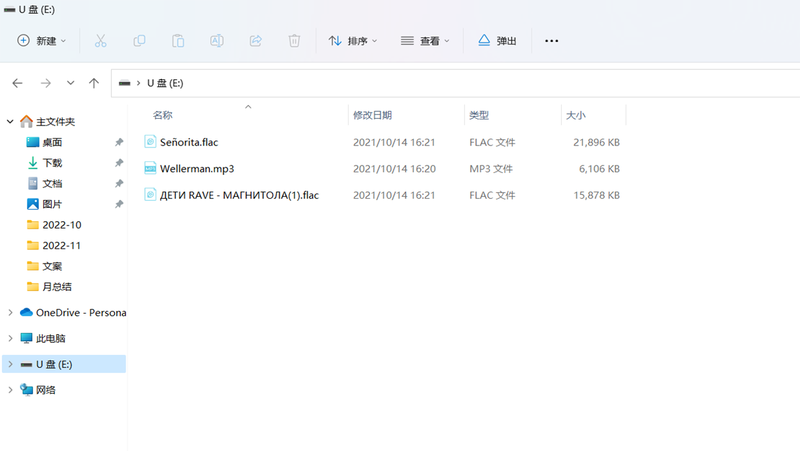
Task: Click the Cut scissors icon
Action: pos(101,41)
